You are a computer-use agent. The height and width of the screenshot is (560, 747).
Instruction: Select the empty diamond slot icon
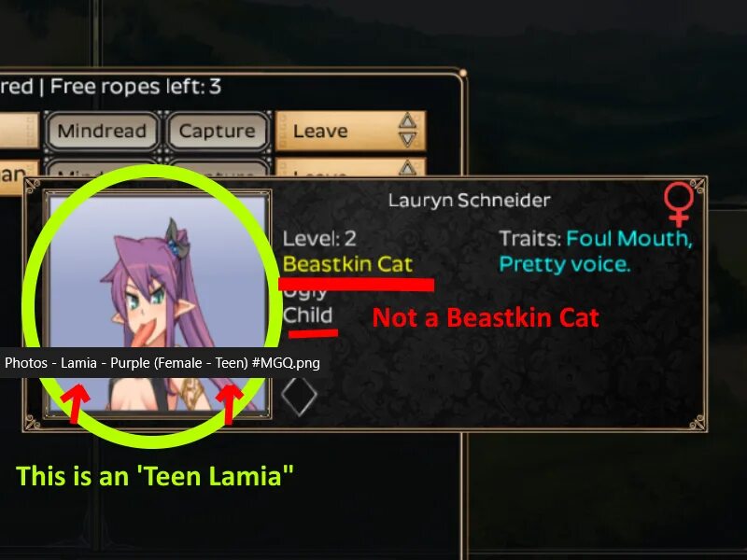[x=299, y=396]
